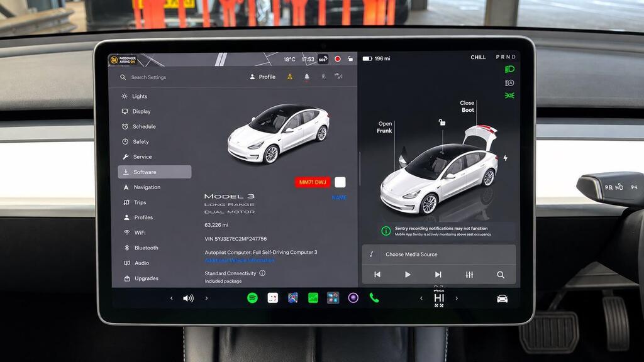Tap the green headlights indicator icon
This screenshot has width=644, height=362.
pos(509,69)
